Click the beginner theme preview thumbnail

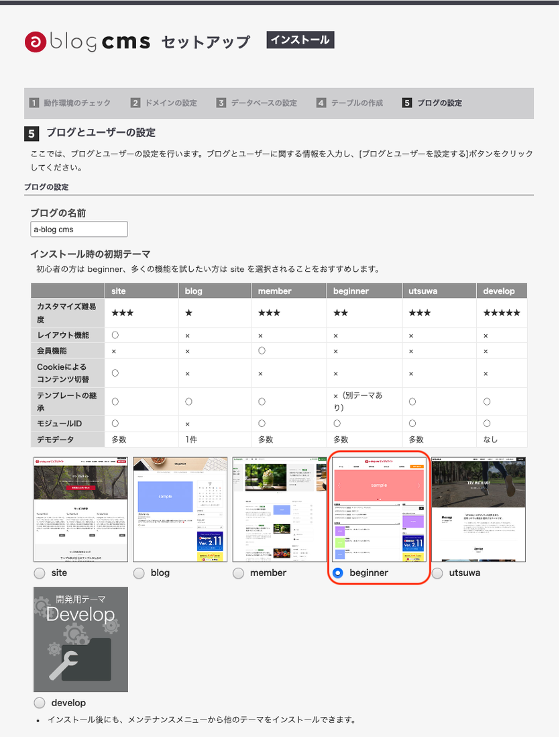point(379,509)
